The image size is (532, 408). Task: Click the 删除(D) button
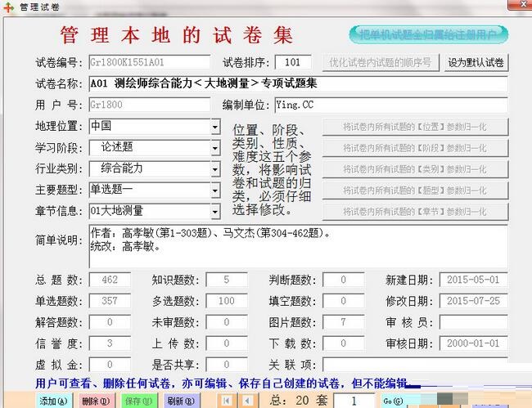tap(97, 401)
